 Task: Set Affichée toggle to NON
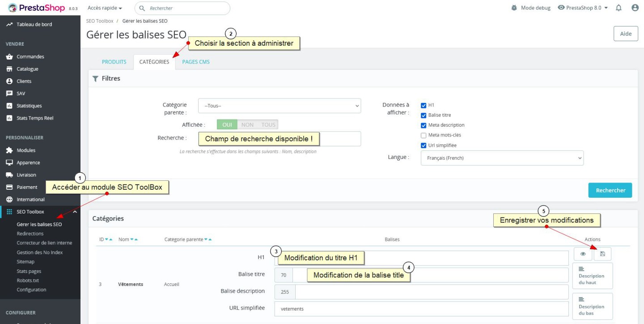(247, 125)
